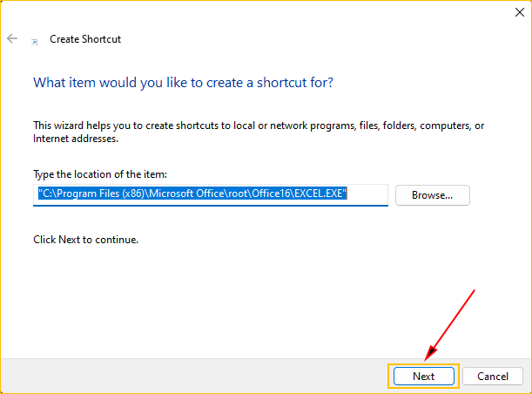Open the Browse... file picker
This screenshot has height=394, width=532.
tap(432, 195)
